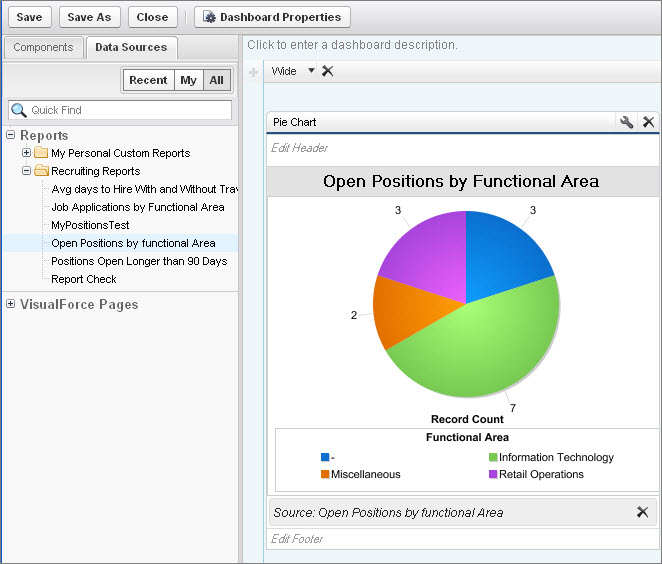
Task: Select MyPositionsTest report
Action: pos(90,225)
